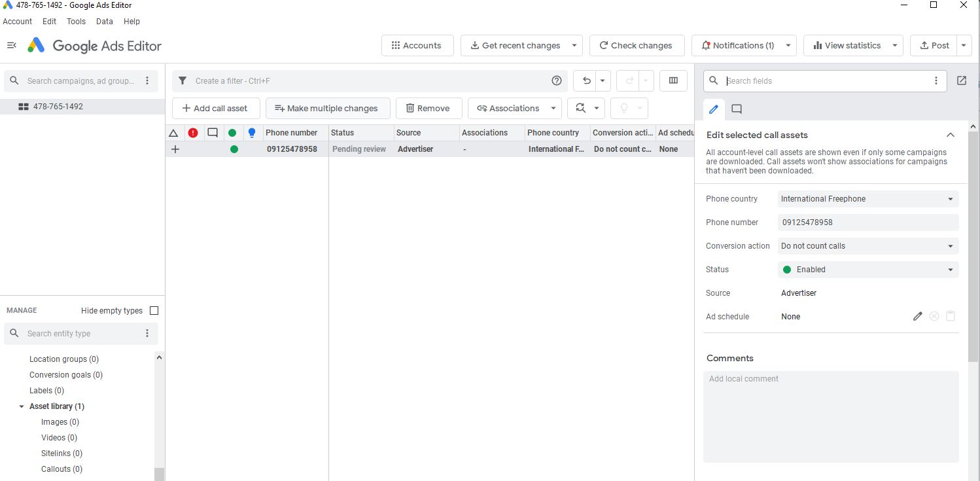Click the find and replace icon
Viewport: 980px width, 481px height.
coord(580,108)
